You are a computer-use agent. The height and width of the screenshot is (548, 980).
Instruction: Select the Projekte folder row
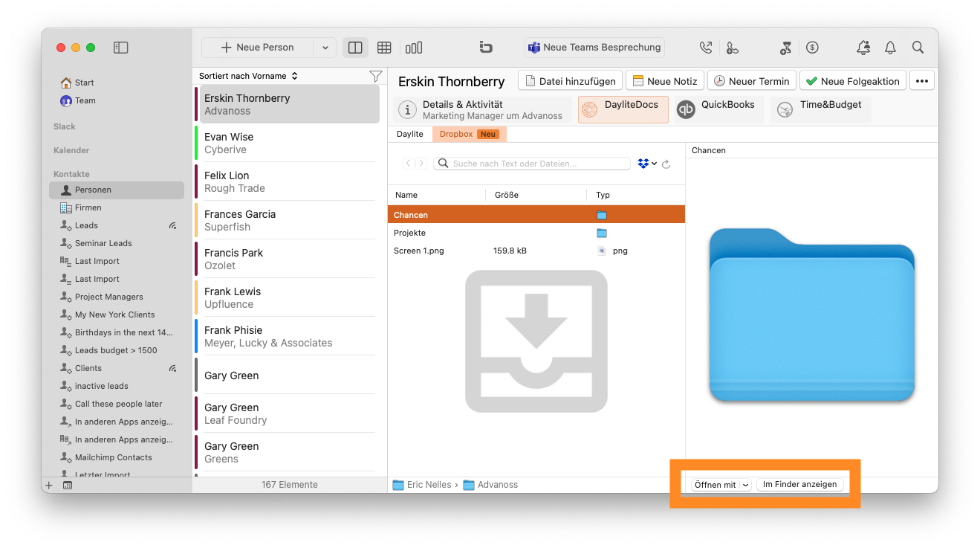click(536, 233)
